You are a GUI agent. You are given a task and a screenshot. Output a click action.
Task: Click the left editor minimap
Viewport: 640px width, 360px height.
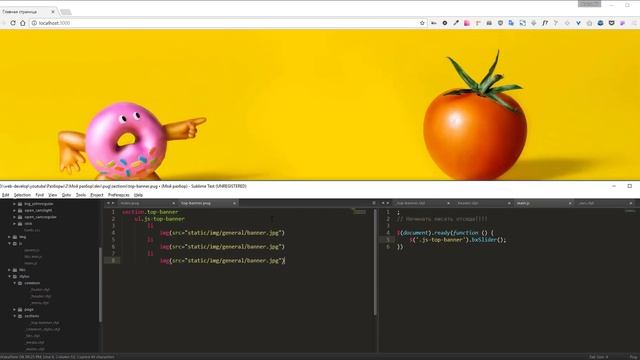[x=359, y=212]
